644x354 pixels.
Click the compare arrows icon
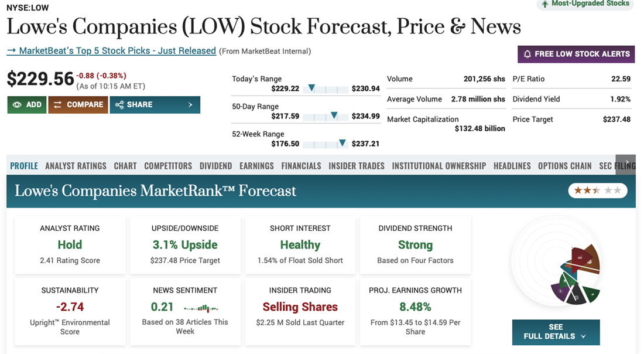pyautogui.click(x=57, y=105)
